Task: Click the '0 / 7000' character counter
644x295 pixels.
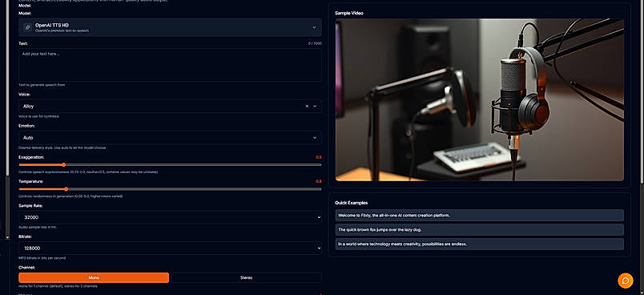Action: point(315,43)
